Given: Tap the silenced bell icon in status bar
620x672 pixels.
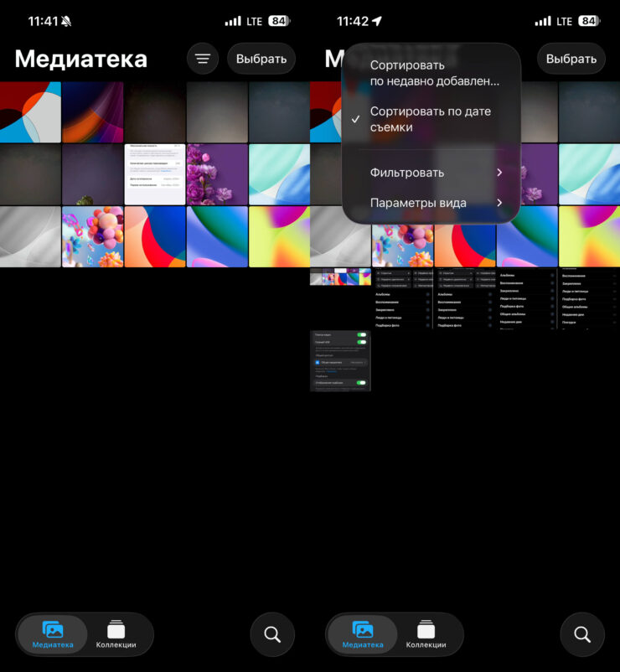Looking at the screenshot, I should [x=66, y=21].
